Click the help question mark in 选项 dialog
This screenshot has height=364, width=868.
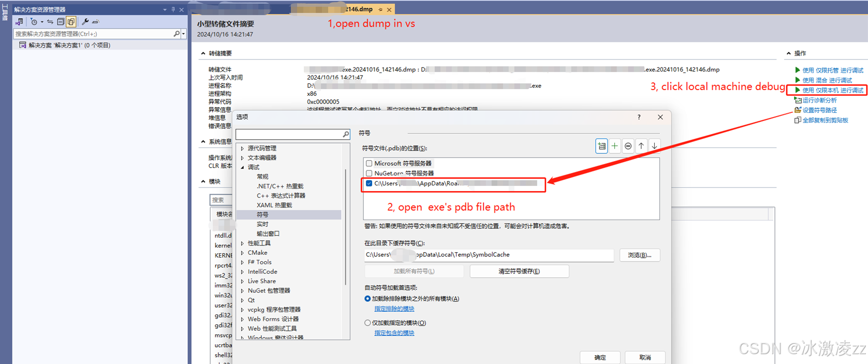click(x=639, y=117)
